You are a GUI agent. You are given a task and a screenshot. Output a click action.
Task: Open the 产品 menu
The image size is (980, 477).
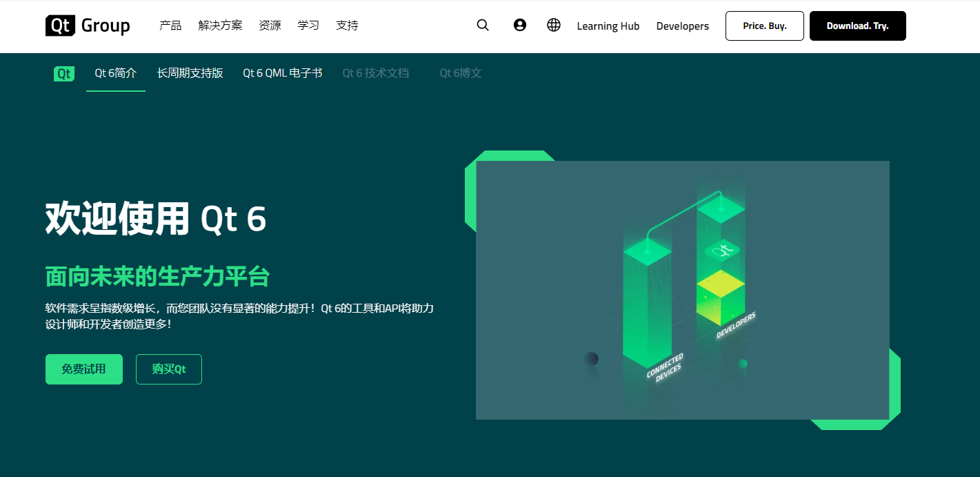pos(170,26)
